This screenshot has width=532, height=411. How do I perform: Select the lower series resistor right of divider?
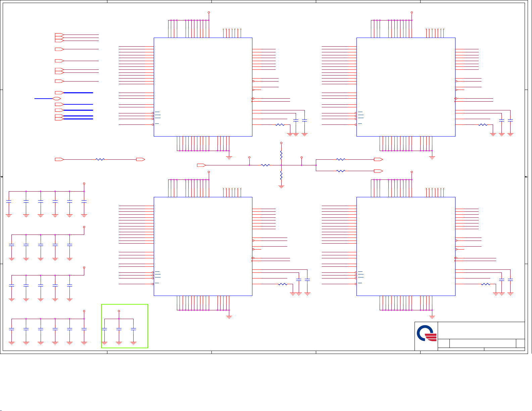(341, 171)
